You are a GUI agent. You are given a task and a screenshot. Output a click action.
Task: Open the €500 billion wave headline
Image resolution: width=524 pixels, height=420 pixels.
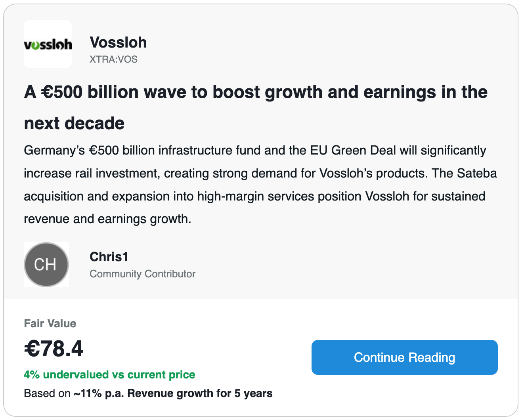pyautogui.click(x=256, y=107)
